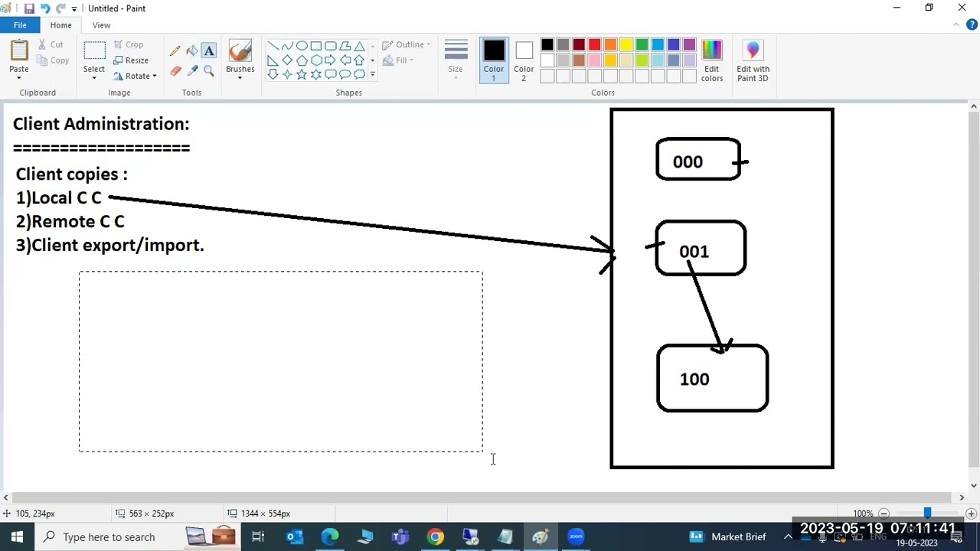Pick the yellow color swatch

626,45
